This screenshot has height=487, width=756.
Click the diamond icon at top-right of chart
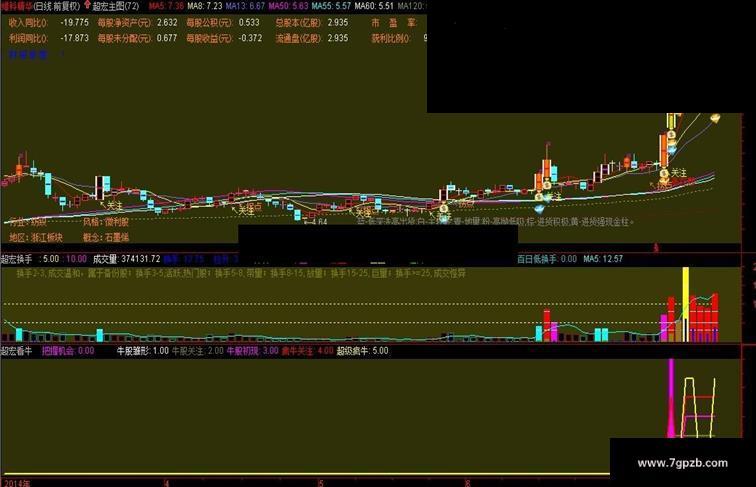pos(715,118)
